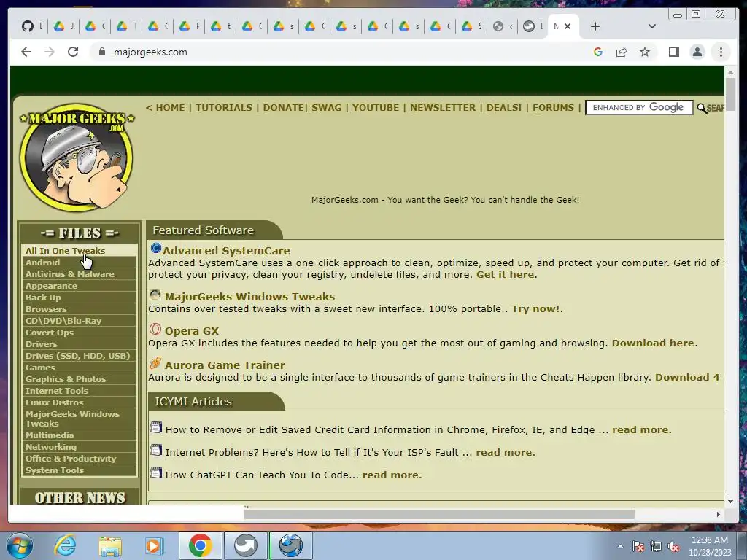Click the Opera GX red icon
This screenshot has width=747, height=560.
[155, 329]
